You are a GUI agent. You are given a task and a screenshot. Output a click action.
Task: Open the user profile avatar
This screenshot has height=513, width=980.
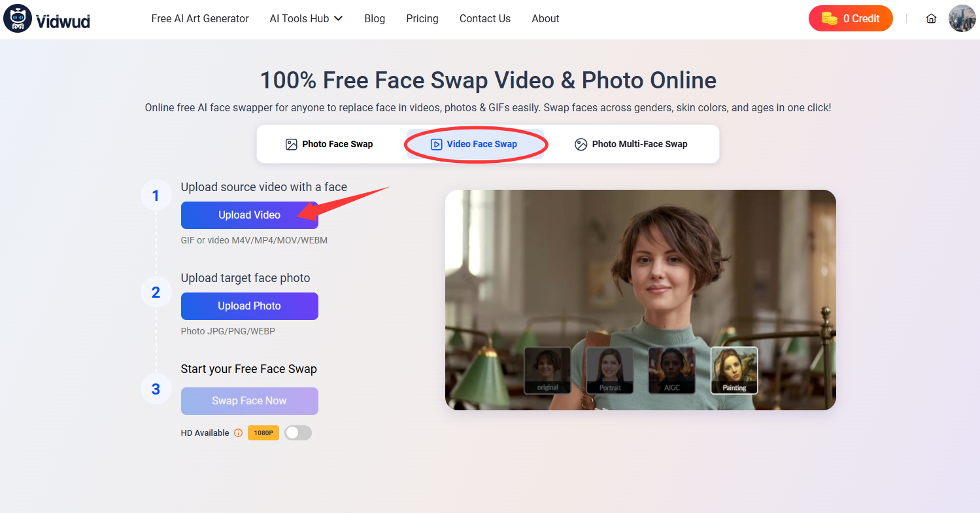962,18
